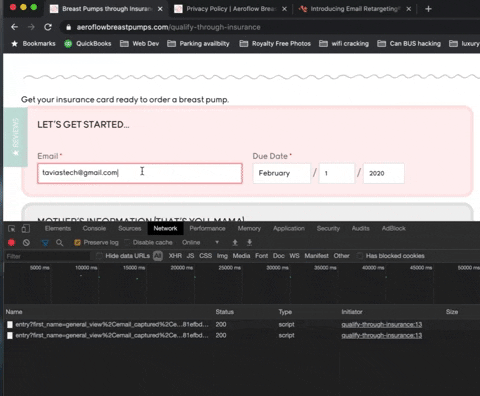This screenshot has width=480, height=396.
Task: Filter requests by Img
Action: click(222, 256)
